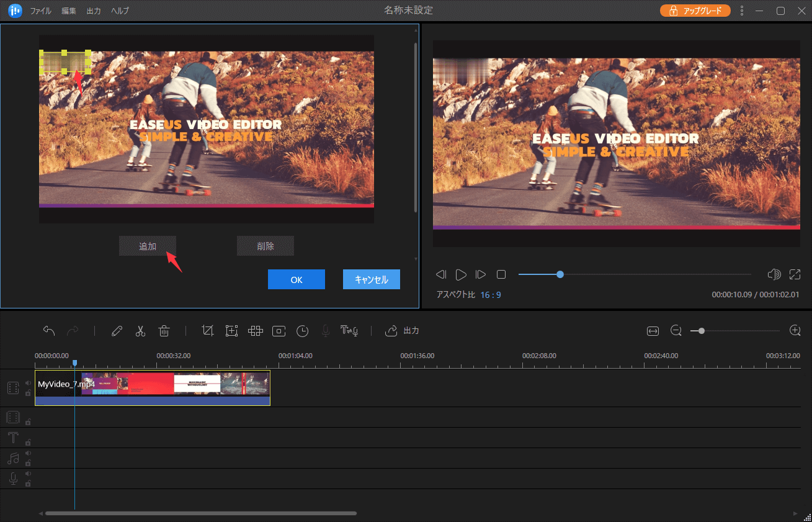This screenshot has width=812, height=522.
Task: Click the text track T icon
Action: [x=13, y=438]
